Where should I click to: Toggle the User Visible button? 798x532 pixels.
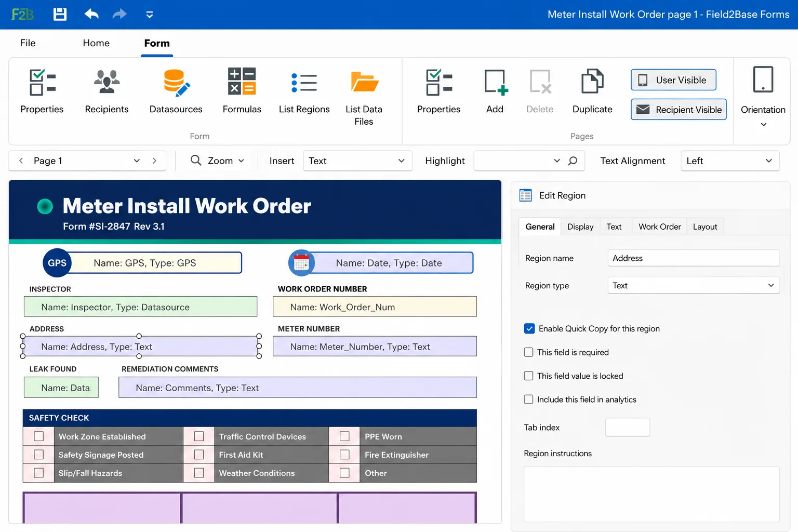(674, 80)
